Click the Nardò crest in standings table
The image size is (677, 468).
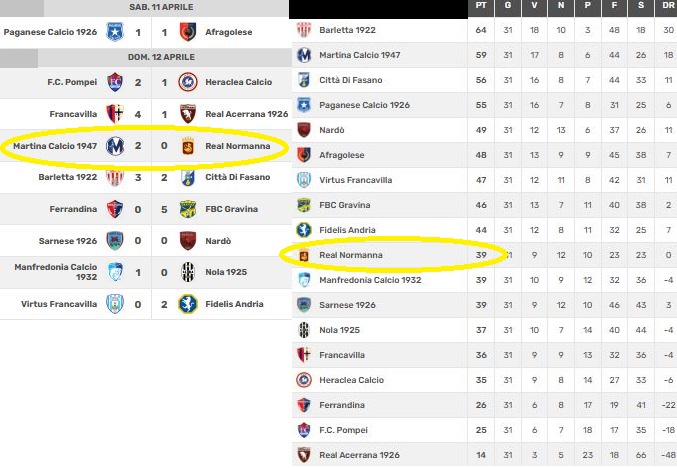pos(304,129)
